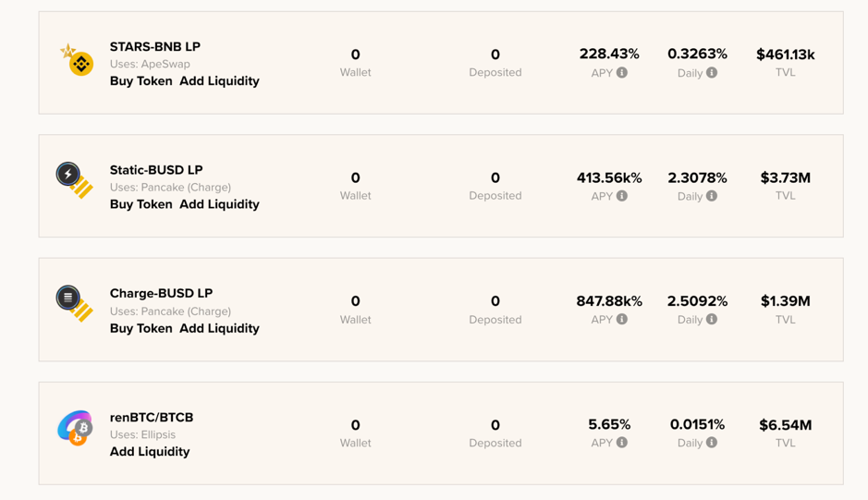The image size is (868, 500).
Task: Click Add Liquidity under Static-BUSD LP
Action: pos(219,204)
